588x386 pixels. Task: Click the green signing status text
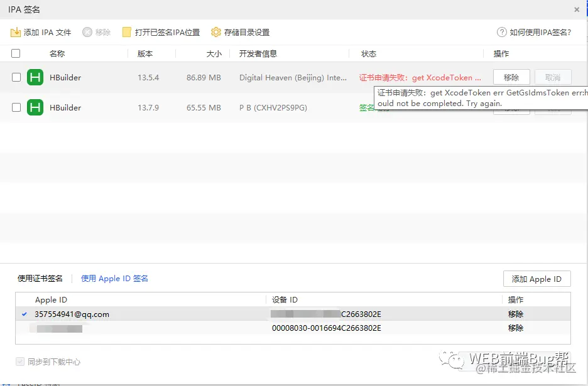coord(367,108)
